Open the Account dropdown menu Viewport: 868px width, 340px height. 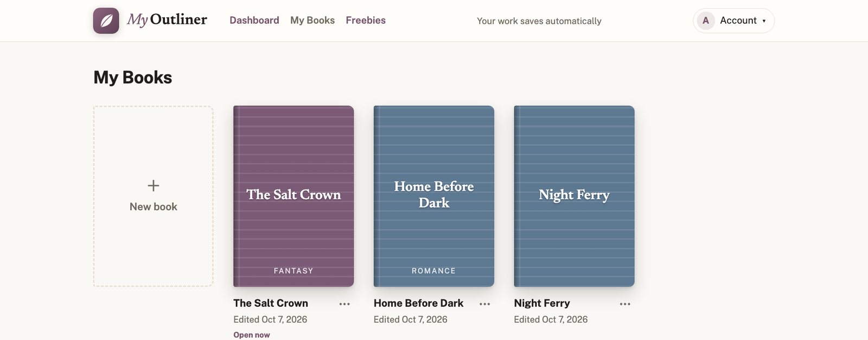(733, 21)
